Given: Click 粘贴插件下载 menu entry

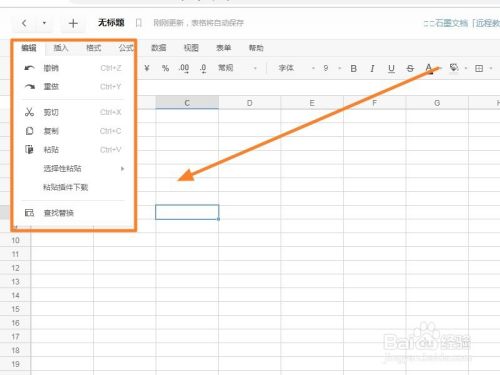Looking at the screenshot, I should [73, 187].
